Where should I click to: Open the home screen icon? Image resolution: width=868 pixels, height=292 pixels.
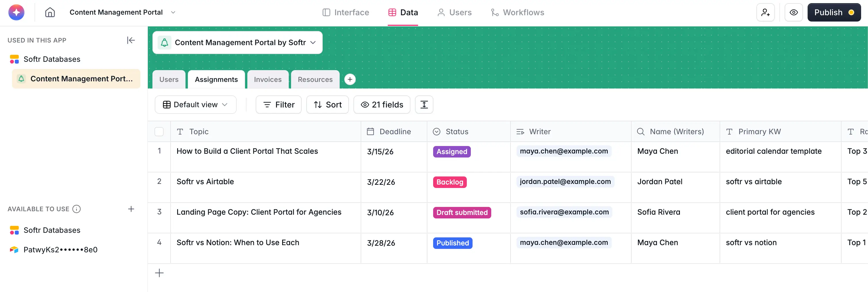50,12
